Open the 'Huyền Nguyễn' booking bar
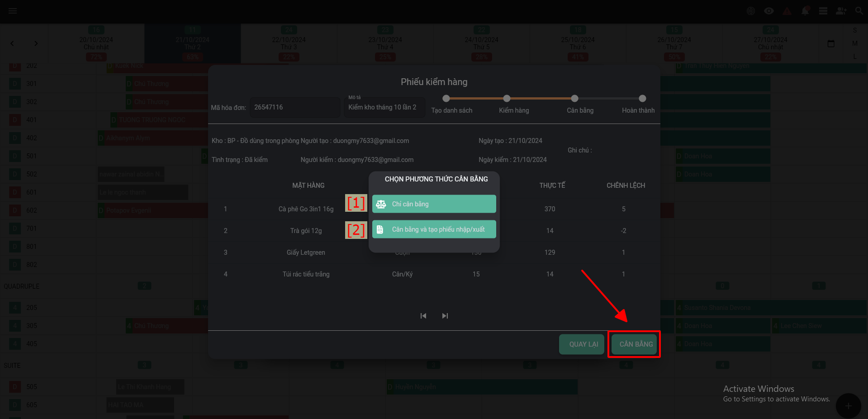Image resolution: width=868 pixels, height=419 pixels. pos(482,387)
